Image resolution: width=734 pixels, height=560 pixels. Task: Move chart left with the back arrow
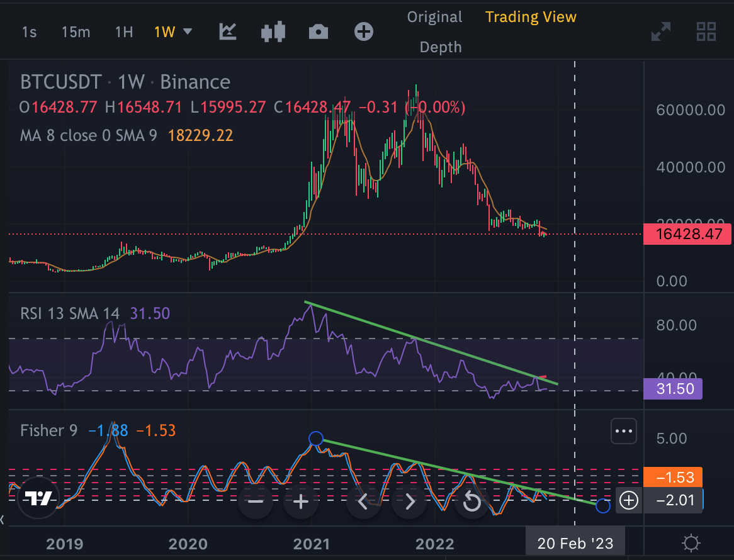pos(364,502)
